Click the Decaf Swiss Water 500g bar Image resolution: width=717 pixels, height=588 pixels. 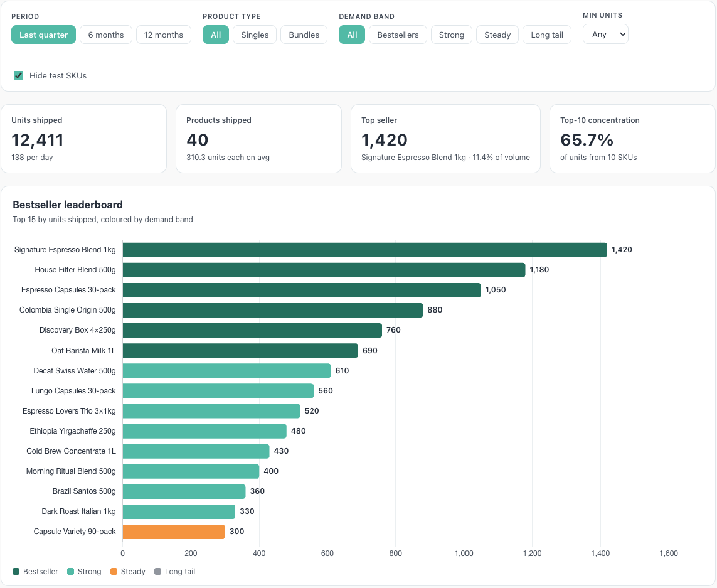(x=227, y=371)
